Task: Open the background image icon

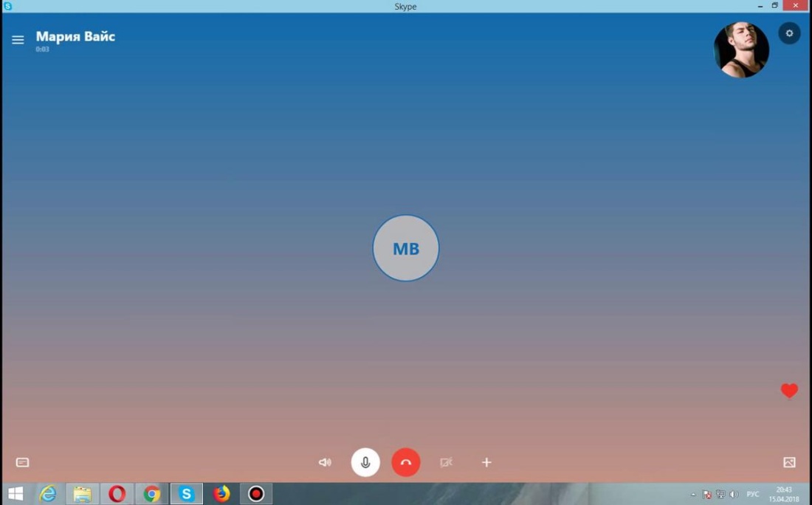Action: click(789, 462)
